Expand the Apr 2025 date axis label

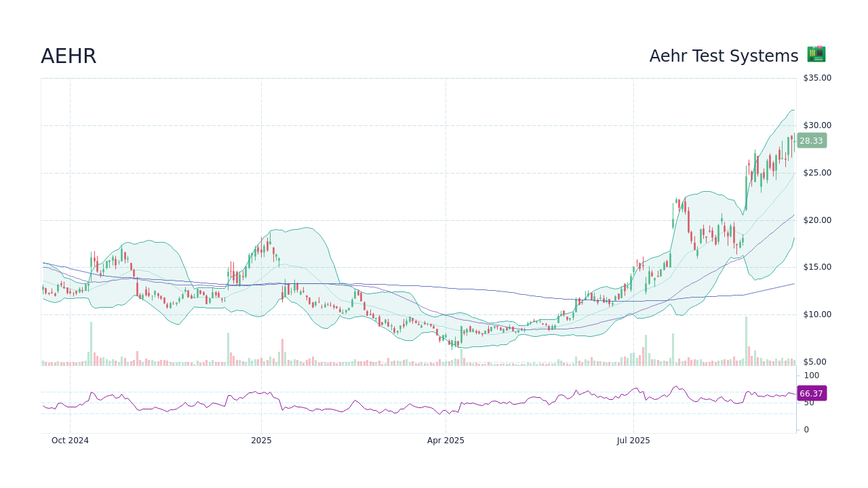[446, 441]
